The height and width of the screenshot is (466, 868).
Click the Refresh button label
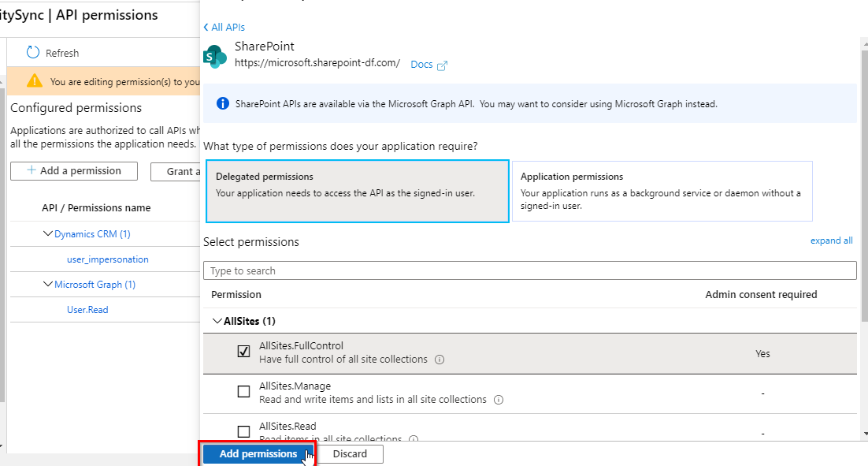pos(62,53)
